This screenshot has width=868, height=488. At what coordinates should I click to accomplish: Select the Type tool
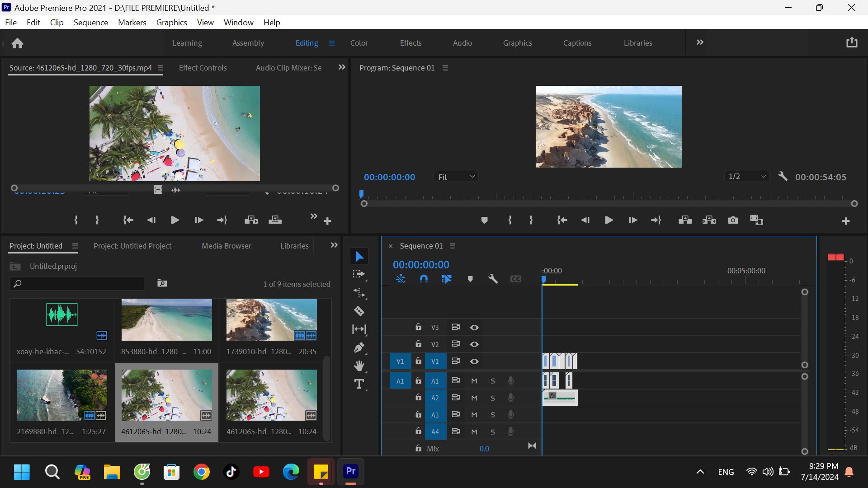pos(359,384)
